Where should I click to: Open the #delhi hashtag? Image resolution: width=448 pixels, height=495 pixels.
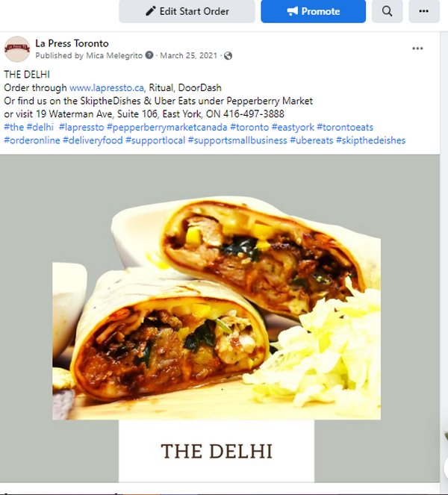pyautogui.click(x=40, y=127)
